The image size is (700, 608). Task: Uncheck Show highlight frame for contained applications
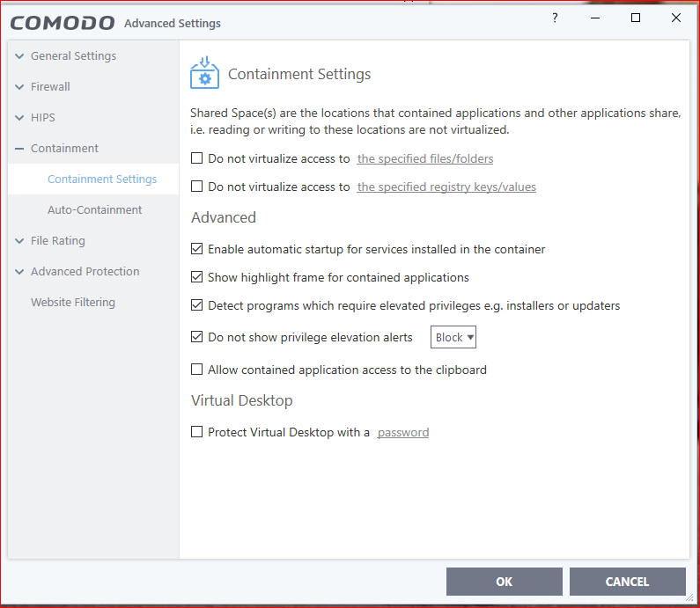[197, 277]
